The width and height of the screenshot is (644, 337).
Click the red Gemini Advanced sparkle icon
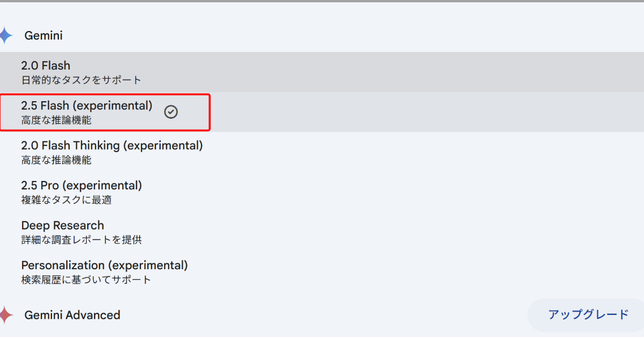[5, 315]
